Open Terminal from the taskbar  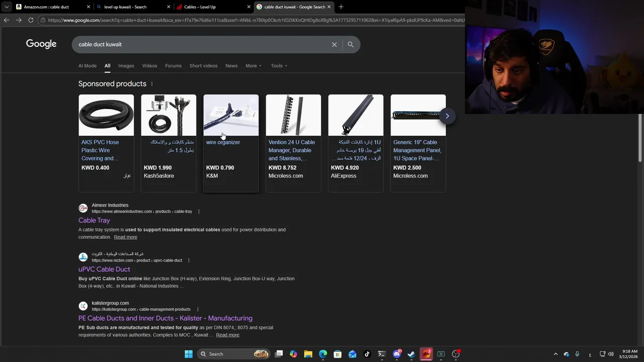tap(381, 354)
